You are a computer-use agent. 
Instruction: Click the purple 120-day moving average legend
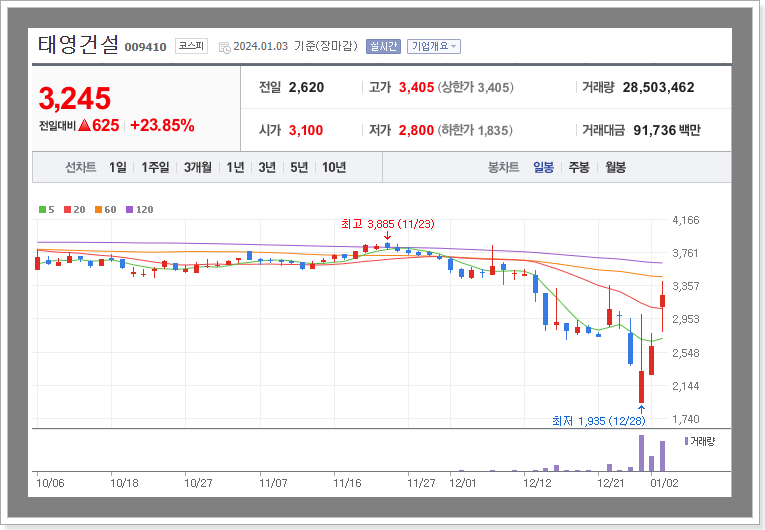(x=140, y=209)
